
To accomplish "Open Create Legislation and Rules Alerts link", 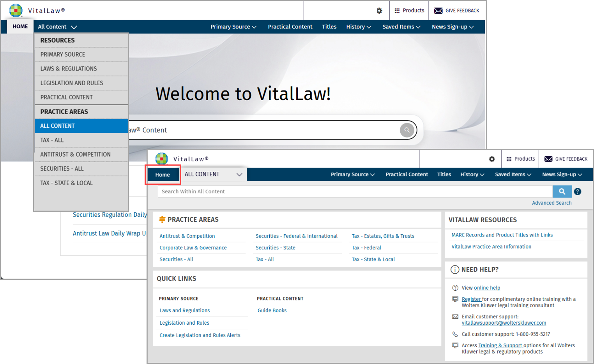I will click(200, 336).
